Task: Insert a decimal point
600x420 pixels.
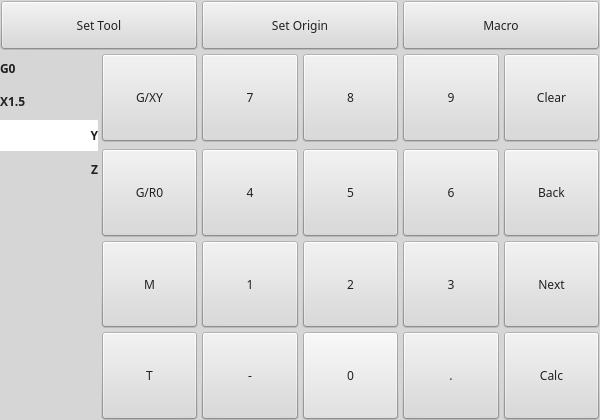Action: click(x=451, y=375)
